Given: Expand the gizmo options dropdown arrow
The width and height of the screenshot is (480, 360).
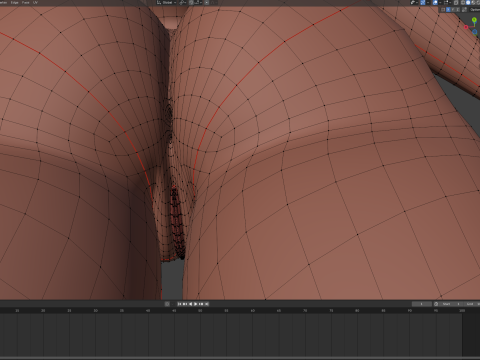Looking at the screenshot, I should tap(428, 2).
